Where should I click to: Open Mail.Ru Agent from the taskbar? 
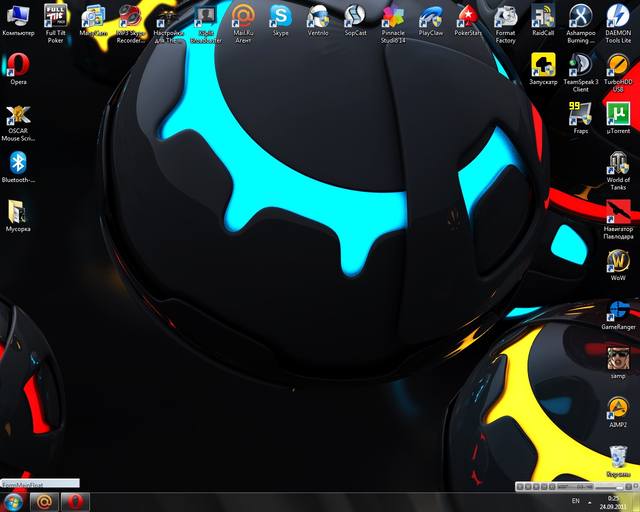(x=44, y=501)
